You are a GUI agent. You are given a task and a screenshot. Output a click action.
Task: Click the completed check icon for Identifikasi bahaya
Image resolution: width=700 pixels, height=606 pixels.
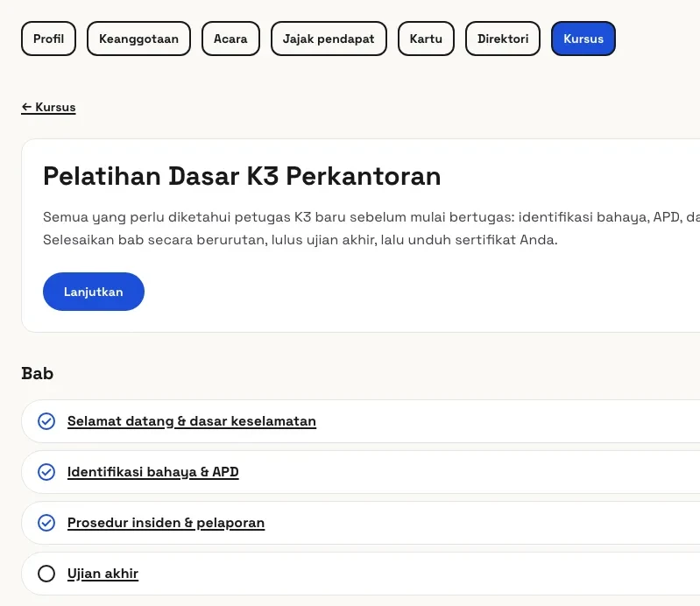[x=46, y=472]
